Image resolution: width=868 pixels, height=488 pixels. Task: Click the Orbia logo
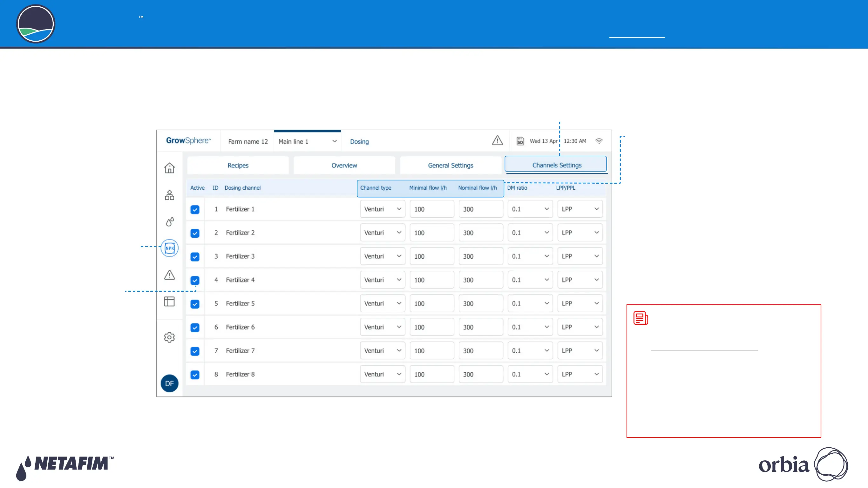(x=803, y=464)
